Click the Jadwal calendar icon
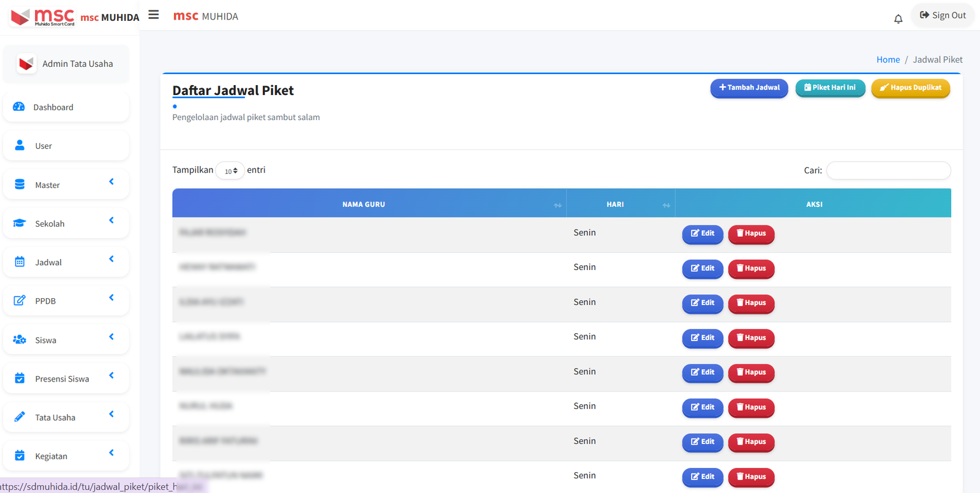 pyautogui.click(x=20, y=262)
